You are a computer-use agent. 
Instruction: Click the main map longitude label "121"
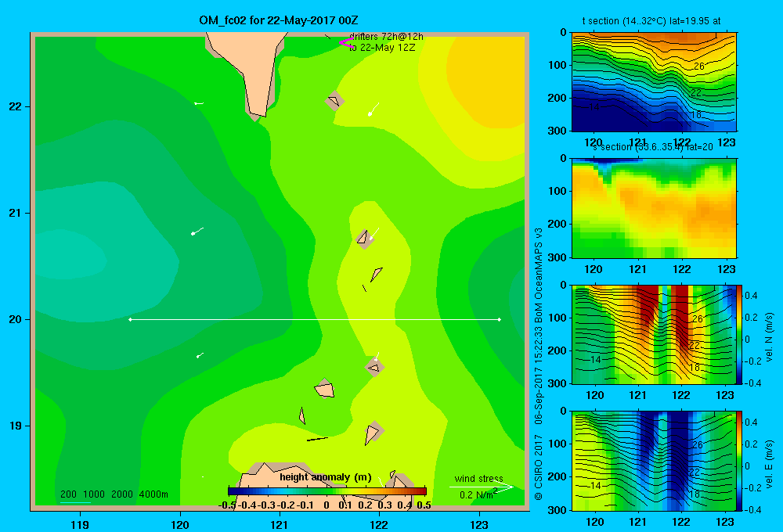(x=280, y=524)
